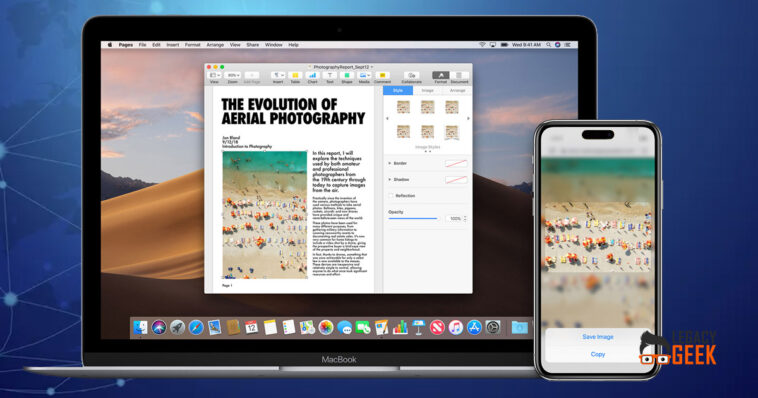Select the top-right image style thumbnail

452,107
